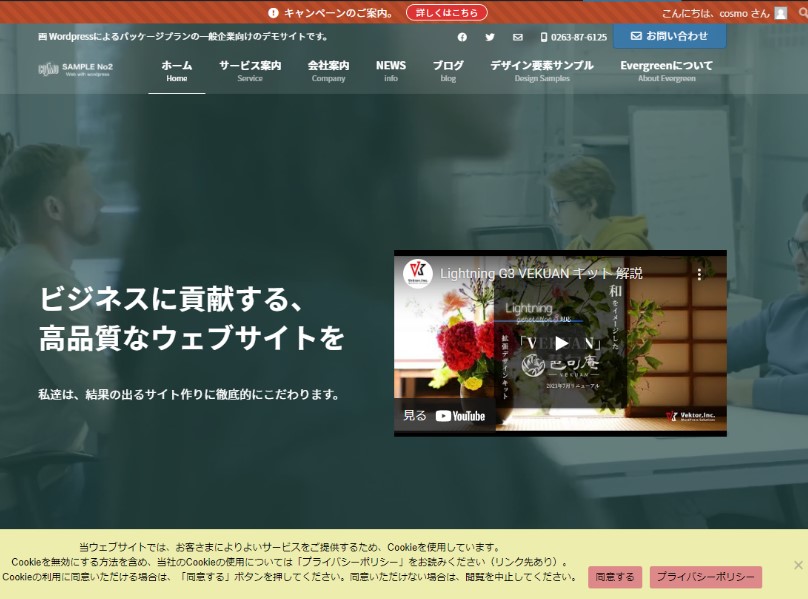
Task: Open the プライバシーポリシー button
Action: click(705, 577)
